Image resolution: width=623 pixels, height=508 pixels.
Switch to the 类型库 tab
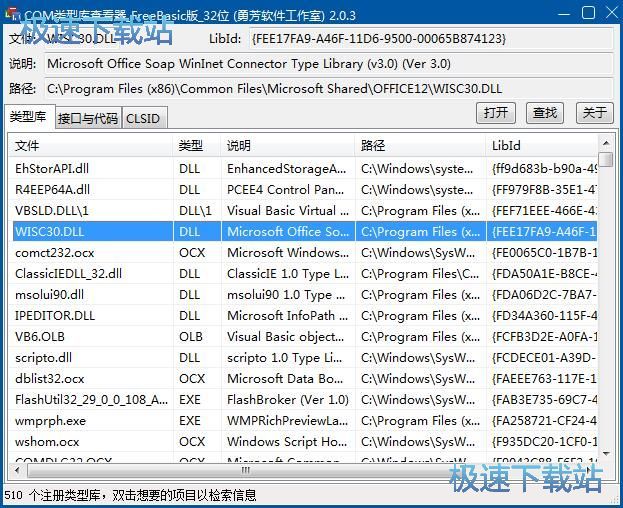pos(28,118)
